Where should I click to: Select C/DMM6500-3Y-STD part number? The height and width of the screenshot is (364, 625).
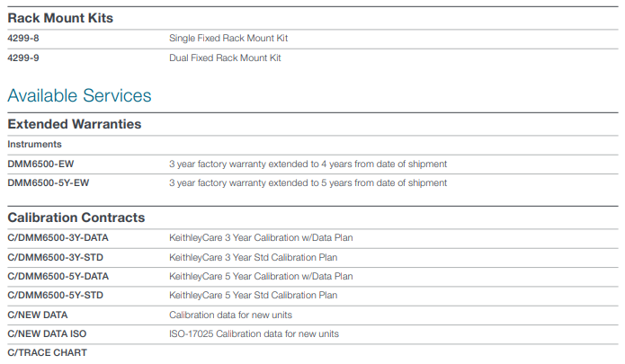[56, 258]
